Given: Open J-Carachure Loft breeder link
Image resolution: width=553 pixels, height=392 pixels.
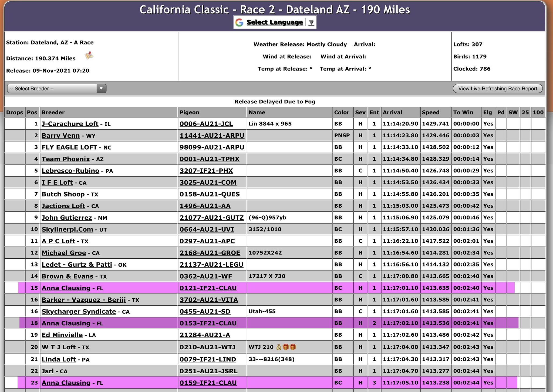Looking at the screenshot, I should pyautogui.click(x=70, y=124).
